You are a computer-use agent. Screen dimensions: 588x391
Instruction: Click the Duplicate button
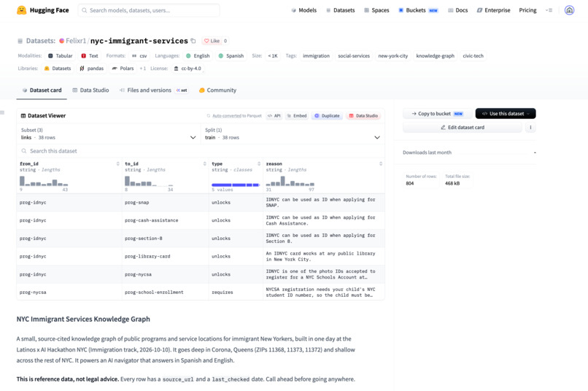tap(327, 116)
